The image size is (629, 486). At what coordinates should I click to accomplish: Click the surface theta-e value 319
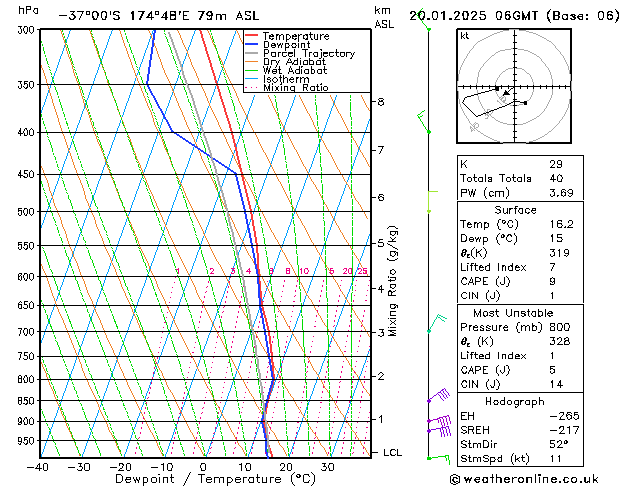point(559,253)
